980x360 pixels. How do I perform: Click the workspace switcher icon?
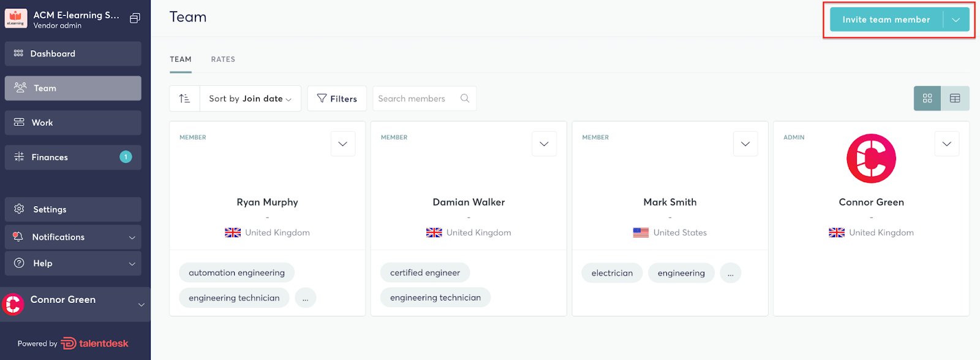coord(135,18)
